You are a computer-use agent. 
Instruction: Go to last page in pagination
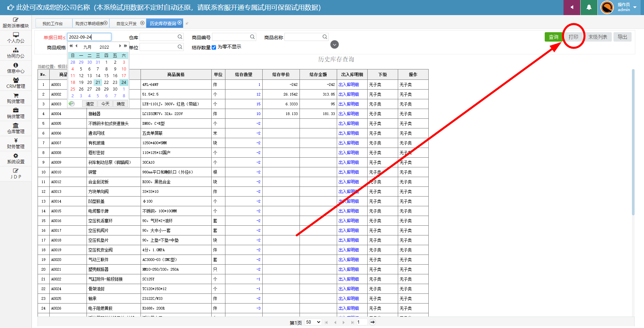pos(352,322)
